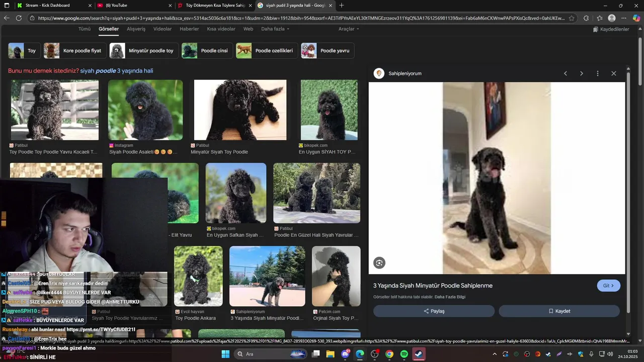644x362 pixels.
Task: Open Steam from taskbar
Action: (x=419, y=354)
